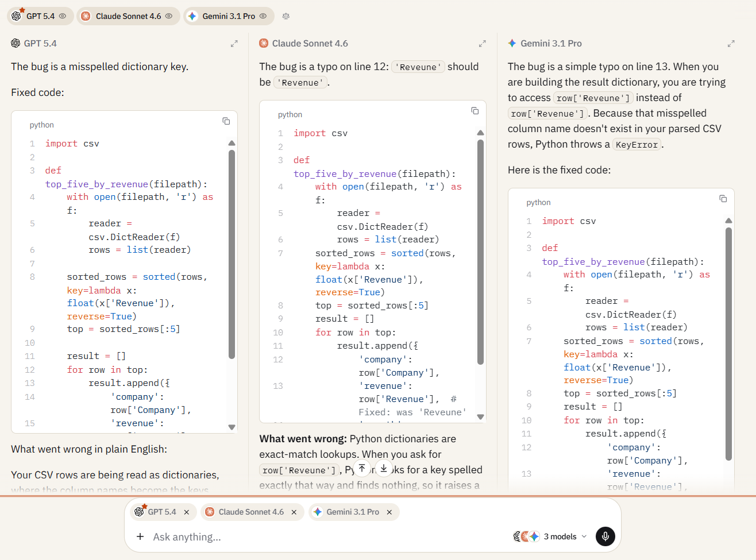Click 'Here is the fixed code:' text
The width and height of the screenshot is (756, 560).
pos(560,170)
